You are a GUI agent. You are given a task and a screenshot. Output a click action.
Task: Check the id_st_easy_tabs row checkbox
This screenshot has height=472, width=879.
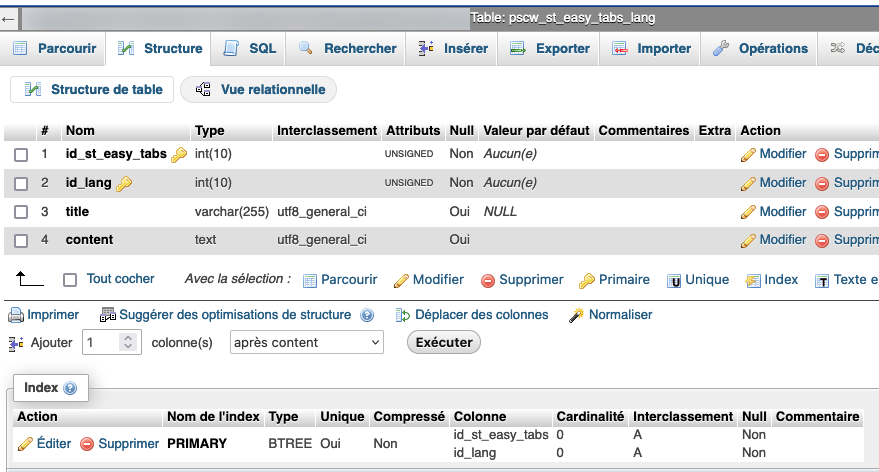click(x=21, y=155)
